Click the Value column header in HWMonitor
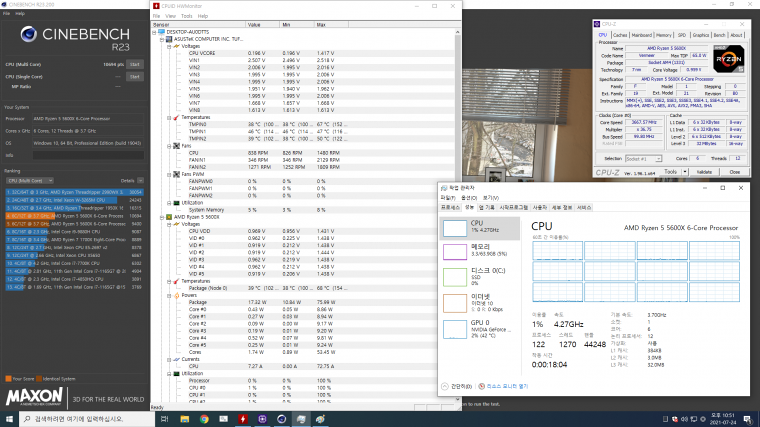Screen dimensions: 760x427 click(262, 25)
